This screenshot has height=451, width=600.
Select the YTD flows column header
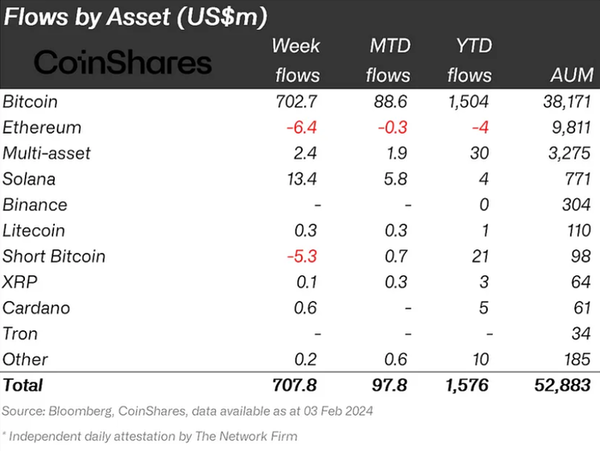(x=469, y=60)
